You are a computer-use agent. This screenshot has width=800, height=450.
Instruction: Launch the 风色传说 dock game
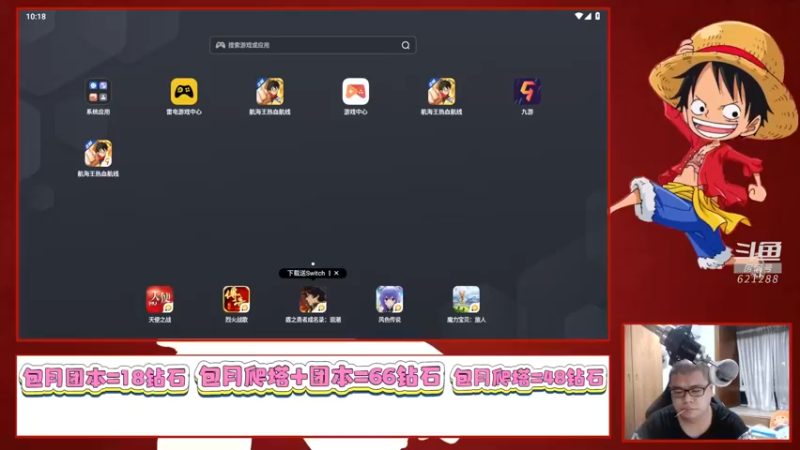[x=389, y=299]
